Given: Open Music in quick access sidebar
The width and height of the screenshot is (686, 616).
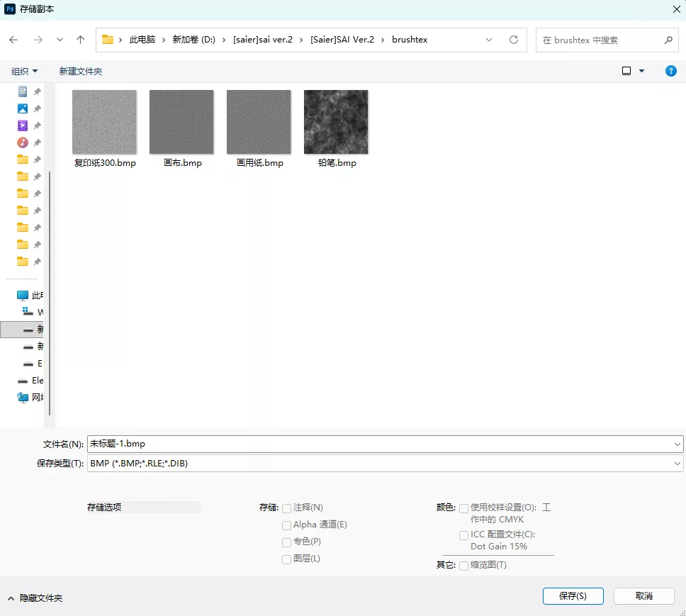Looking at the screenshot, I should [x=23, y=142].
